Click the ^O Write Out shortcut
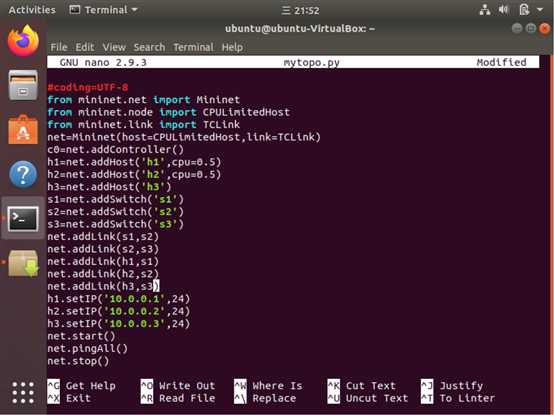 pyautogui.click(x=178, y=386)
